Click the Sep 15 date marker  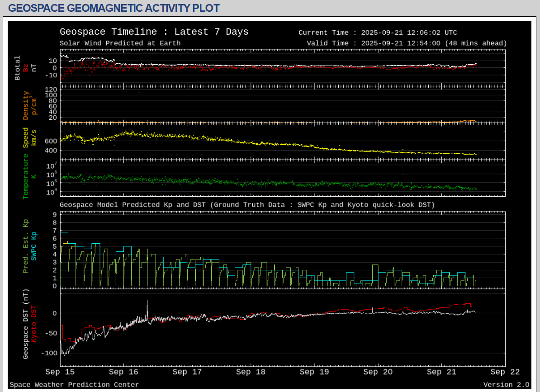(x=60, y=372)
